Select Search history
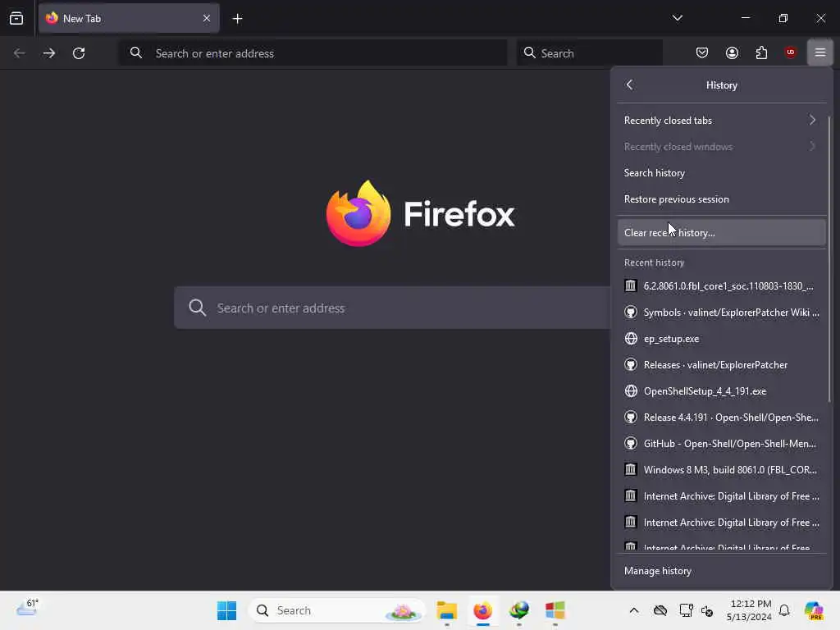Viewport: 840px width, 630px height. pos(721,173)
